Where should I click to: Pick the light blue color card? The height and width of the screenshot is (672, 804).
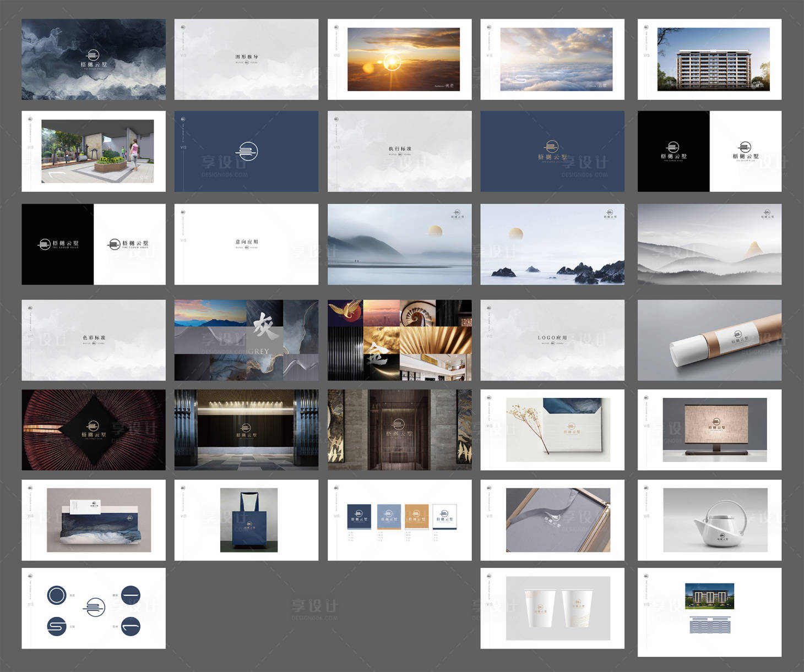click(388, 516)
